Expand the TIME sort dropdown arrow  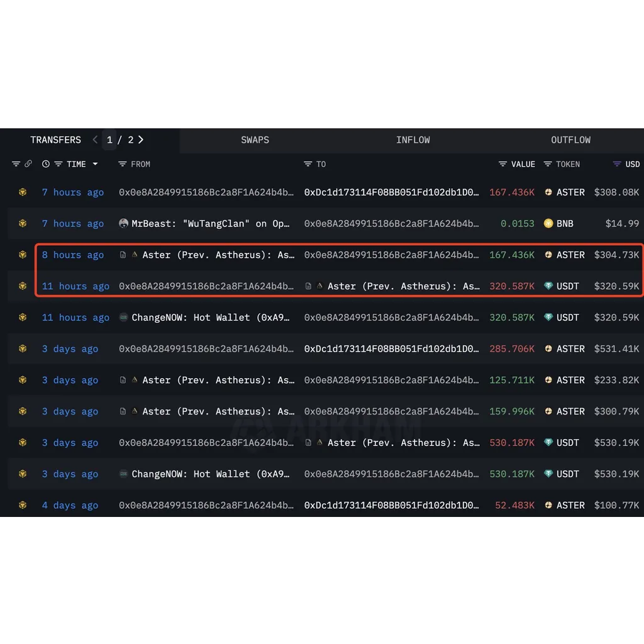coord(96,164)
